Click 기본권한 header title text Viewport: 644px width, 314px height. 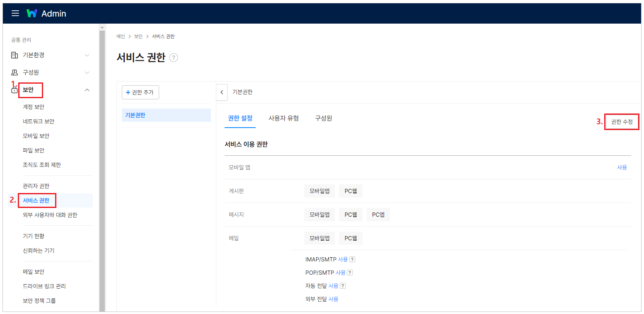click(x=242, y=92)
